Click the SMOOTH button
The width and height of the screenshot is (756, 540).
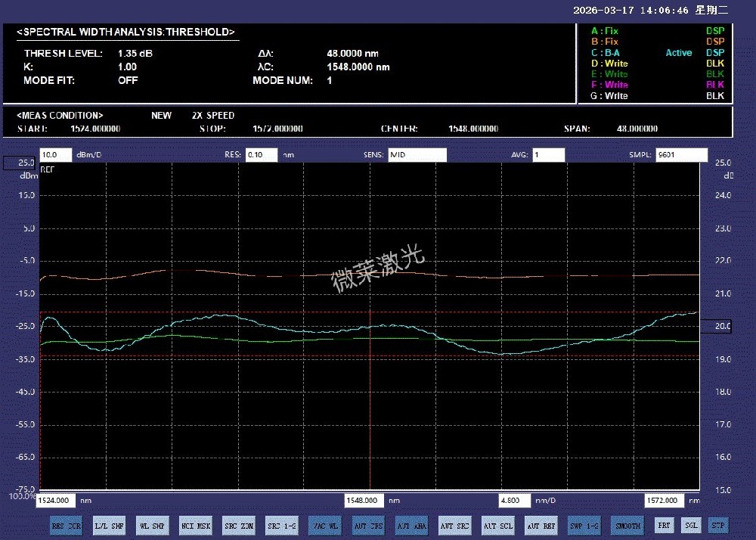coord(628,526)
